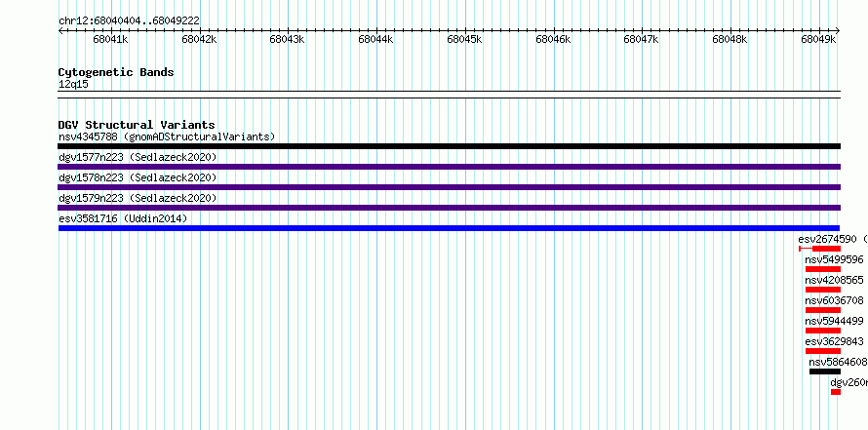Click the nsv5864608 variant label
The width and height of the screenshot is (868, 430).
(x=838, y=362)
